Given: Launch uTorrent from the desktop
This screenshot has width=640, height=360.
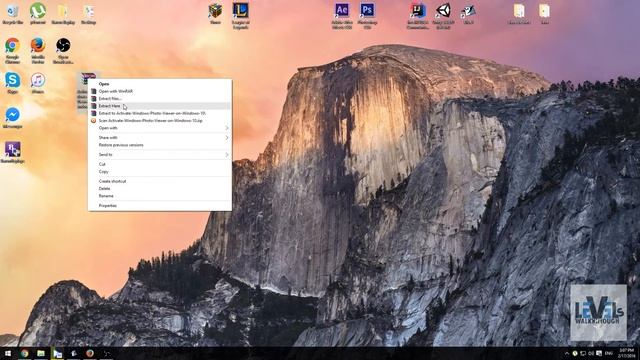Looking at the screenshot, I should point(38,13).
